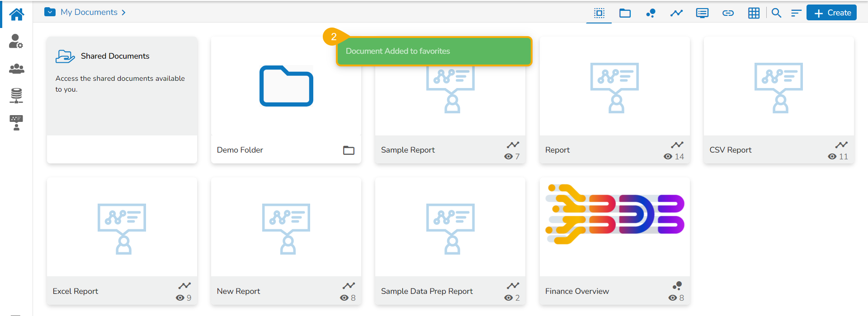Expand the My Documents breadcrumb chevron
The image size is (868, 316).
tap(123, 13)
